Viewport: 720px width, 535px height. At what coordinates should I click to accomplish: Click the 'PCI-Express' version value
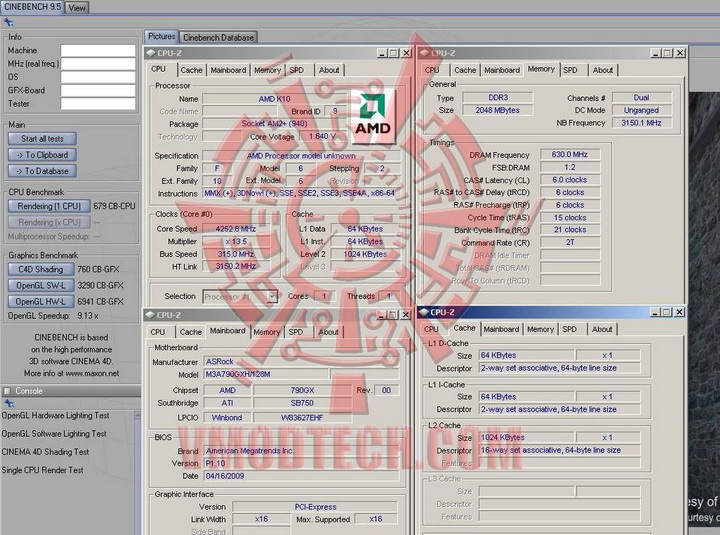(x=315, y=507)
